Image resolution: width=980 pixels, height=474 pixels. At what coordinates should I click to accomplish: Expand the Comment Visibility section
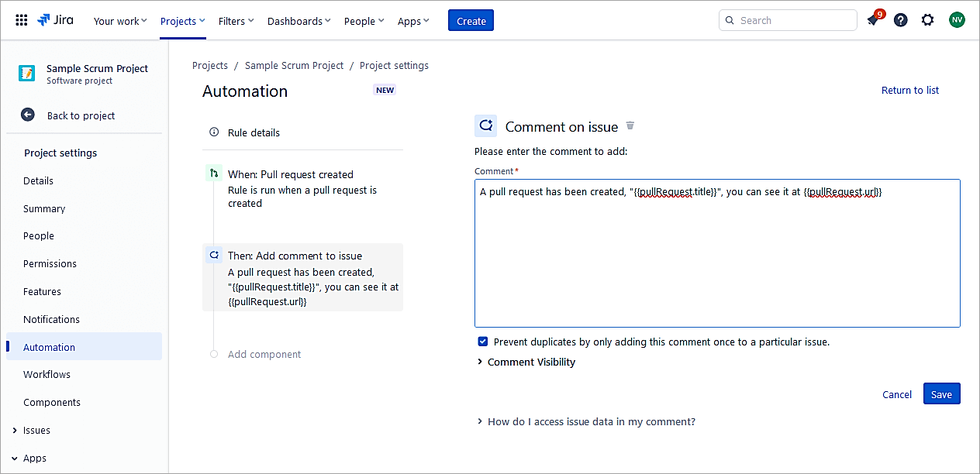pyautogui.click(x=530, y=362)
